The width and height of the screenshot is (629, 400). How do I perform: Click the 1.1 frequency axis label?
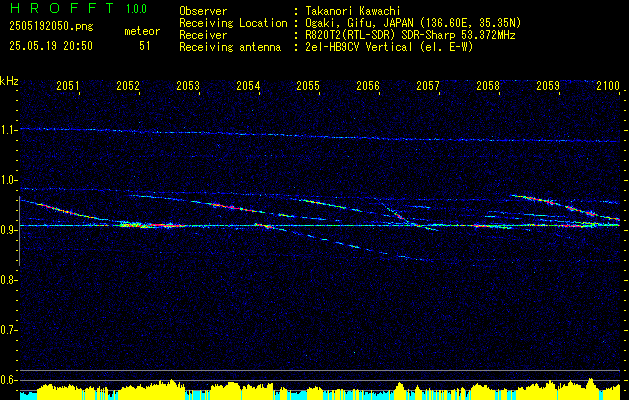point(7,130)
